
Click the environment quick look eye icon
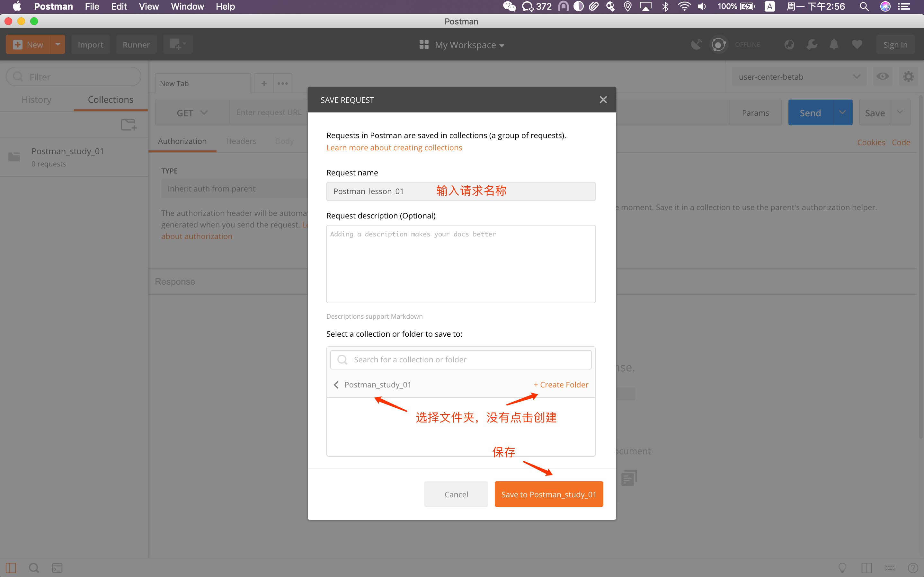click(883, 77)
